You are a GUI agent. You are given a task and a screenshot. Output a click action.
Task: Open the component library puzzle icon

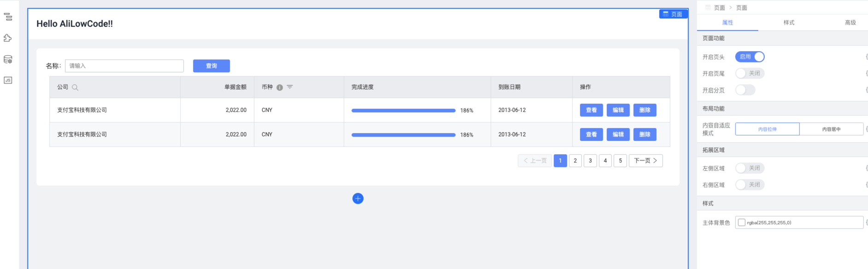(8, 38)
